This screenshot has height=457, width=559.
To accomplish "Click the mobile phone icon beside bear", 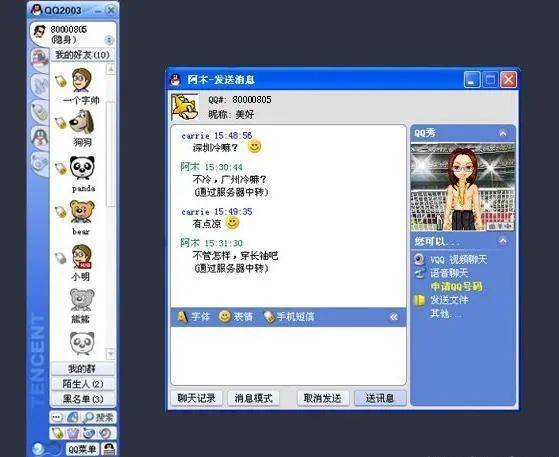I will coord(61,212).
